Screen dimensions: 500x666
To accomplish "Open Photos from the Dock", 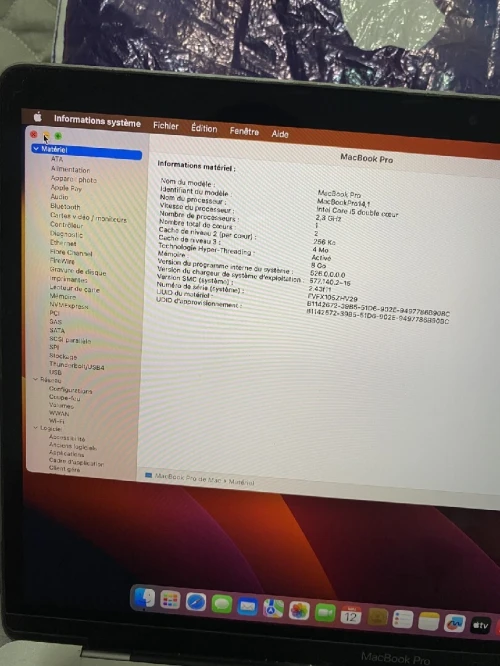I will click(299, 611).
